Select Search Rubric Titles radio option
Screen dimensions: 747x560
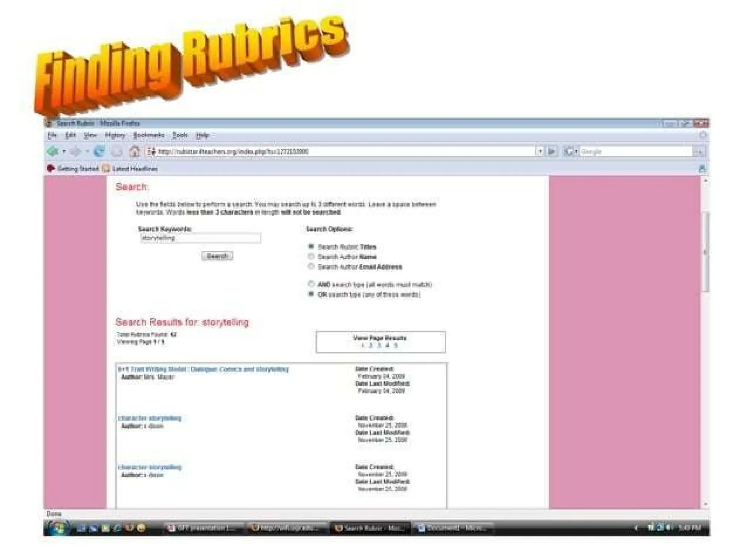tap(311, 246)
